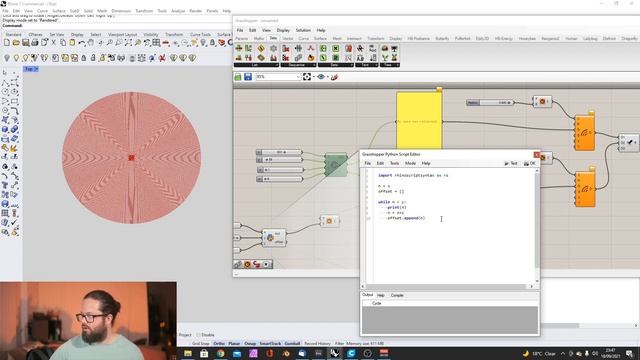Click the Print icon in Rhino toolbar
Image resolution: width=640 pixels, height=360 pixels.
click(x=35, y=43)
